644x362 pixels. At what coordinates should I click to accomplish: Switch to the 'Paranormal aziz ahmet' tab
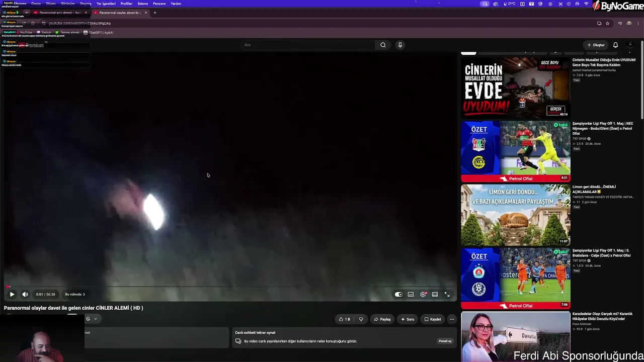coord(59,13)
